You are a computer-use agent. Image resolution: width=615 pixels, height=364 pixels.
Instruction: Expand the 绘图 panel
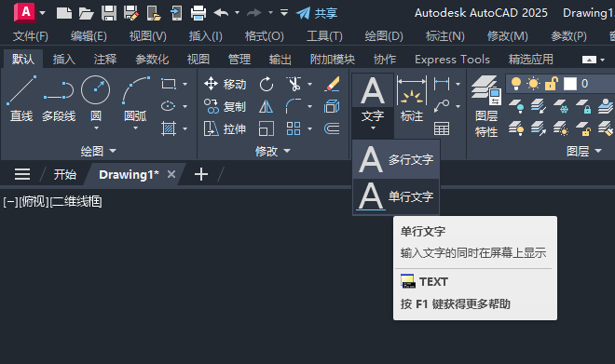click(99, 151)
